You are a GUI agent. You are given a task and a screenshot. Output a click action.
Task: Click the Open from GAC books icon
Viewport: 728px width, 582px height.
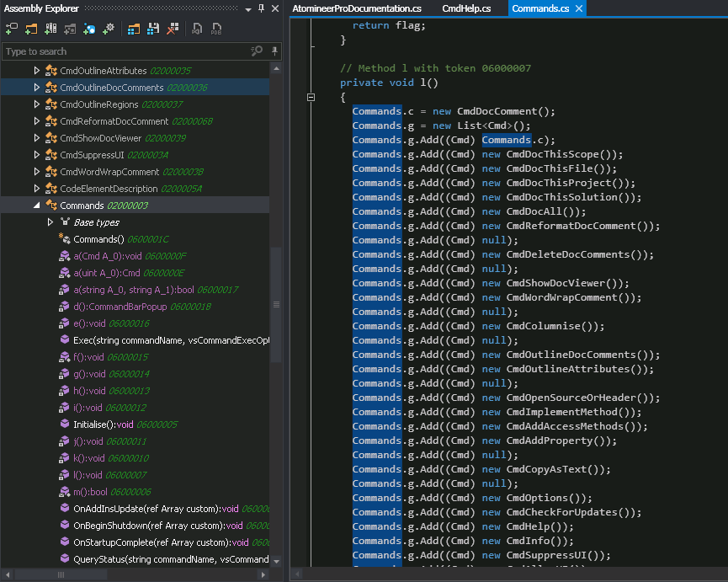[50, 29]
